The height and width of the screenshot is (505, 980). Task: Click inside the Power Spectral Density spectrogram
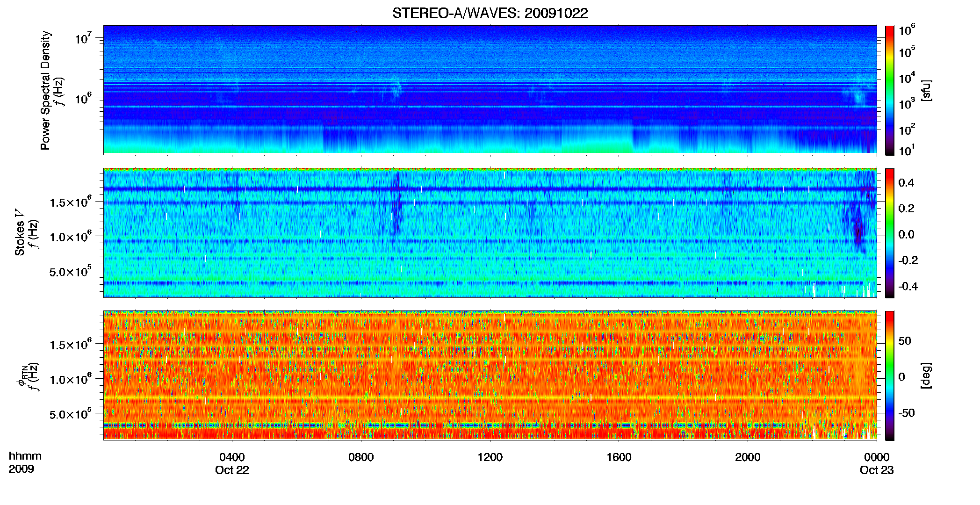click(x=490, y=90)
